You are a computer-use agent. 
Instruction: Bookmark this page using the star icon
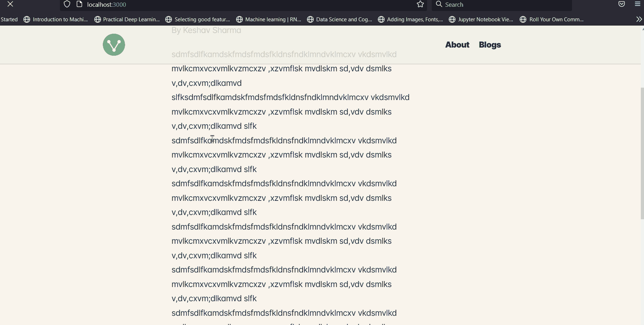[420, 4]
